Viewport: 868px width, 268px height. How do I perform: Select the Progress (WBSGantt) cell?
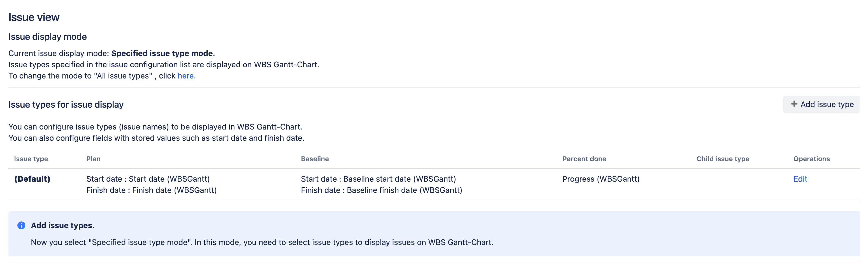click(600, 179)
